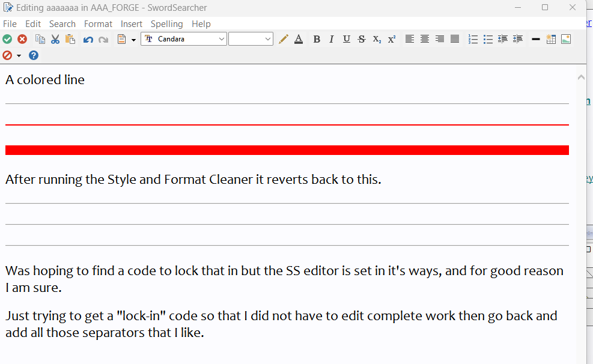593x364 pixels.
Task: Open the arrow beside the clear formatting icon
Action: point(19,56)
